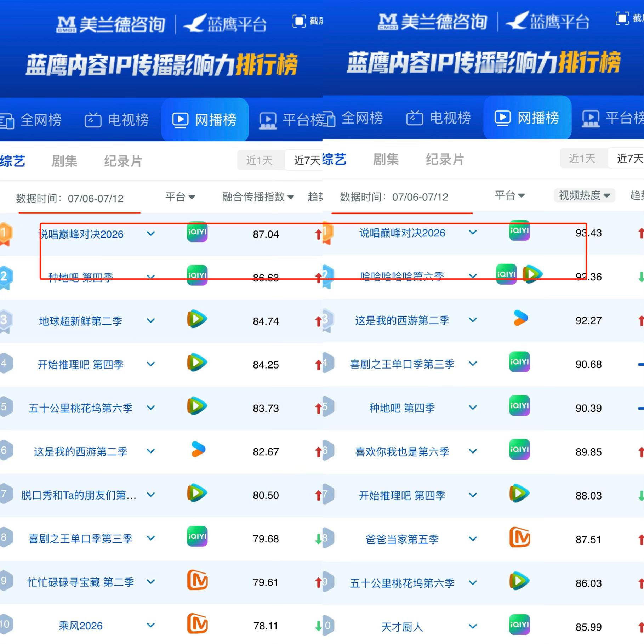This screenshot has height=644, width=644.
Task: Select 综艺 category in right panel
Action: [x=334, y=159]
